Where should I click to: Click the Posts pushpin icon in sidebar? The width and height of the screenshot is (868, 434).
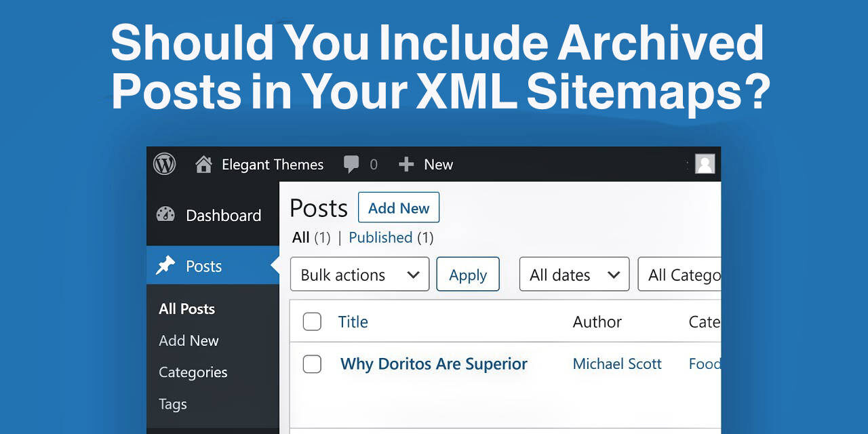[x=165, y=266]
